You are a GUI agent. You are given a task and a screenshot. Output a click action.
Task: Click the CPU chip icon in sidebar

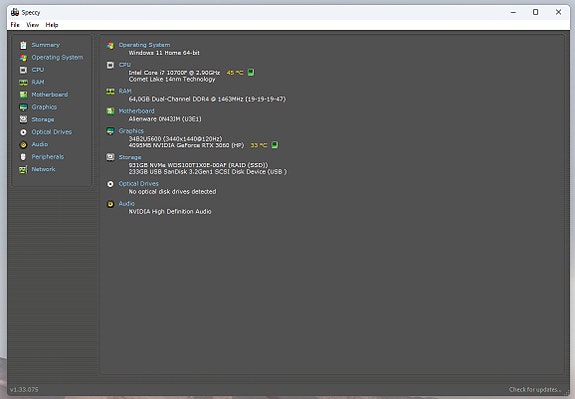point(23,70)
